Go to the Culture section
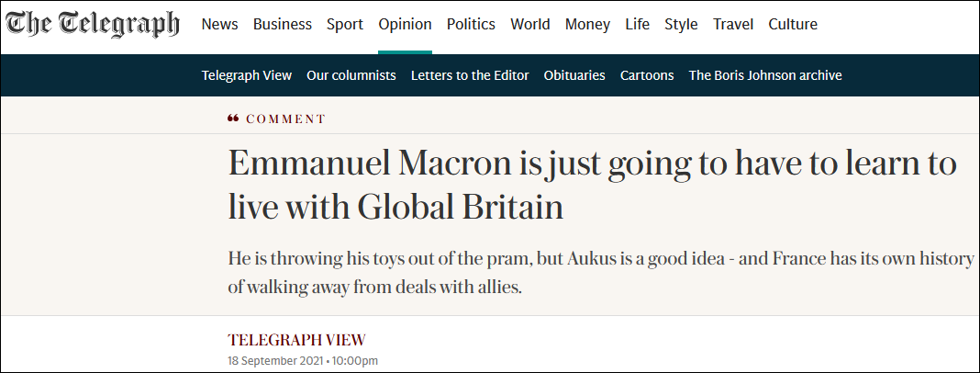The image size is (980, 373). coord(795,25)
